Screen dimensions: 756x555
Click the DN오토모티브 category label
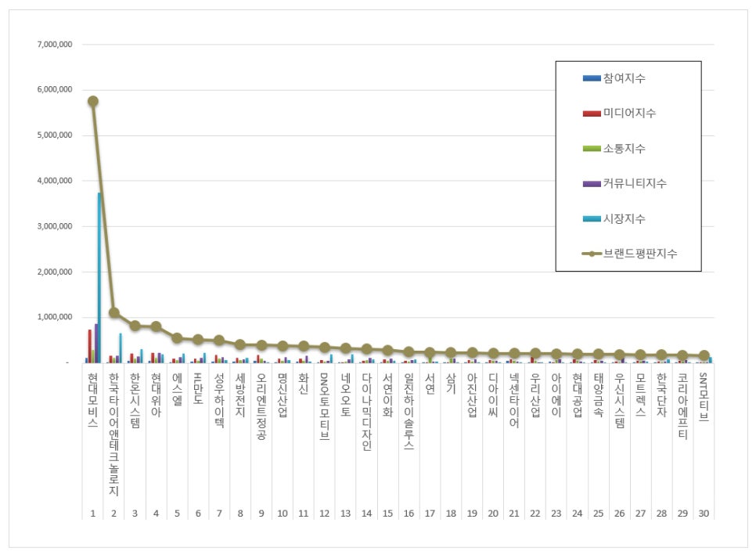pos(325,405)
